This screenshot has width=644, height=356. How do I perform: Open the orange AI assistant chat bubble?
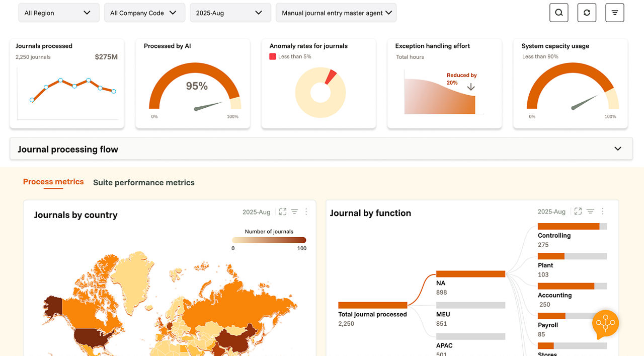point(605,324)
